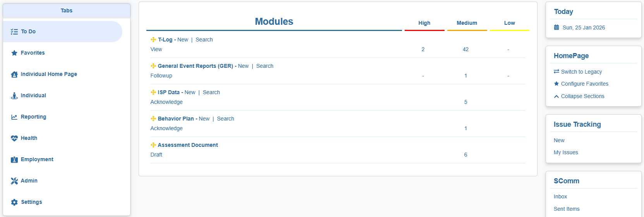Open My Issues under Issue Tracking

coord(565,152)
